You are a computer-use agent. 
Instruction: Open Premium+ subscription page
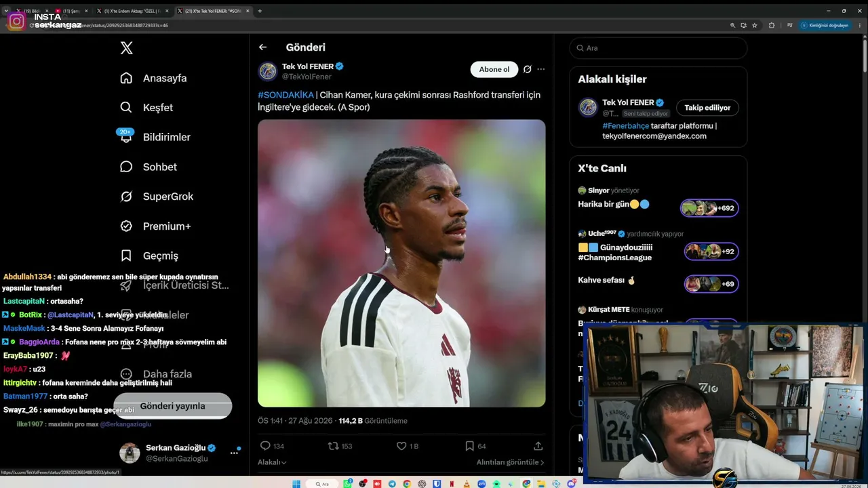(x=155, y=226)
